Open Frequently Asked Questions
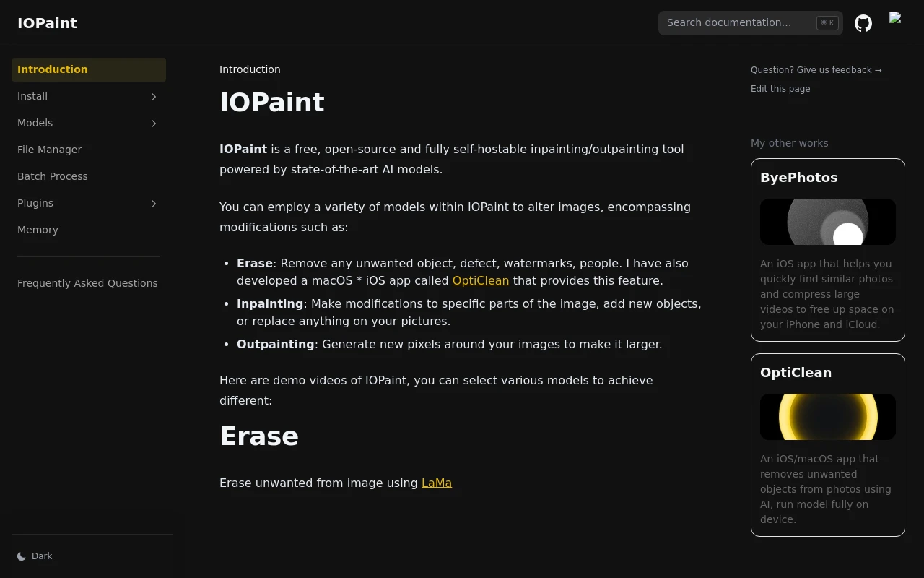This screenshot has width=924, height=578. [x=87, y=283]
